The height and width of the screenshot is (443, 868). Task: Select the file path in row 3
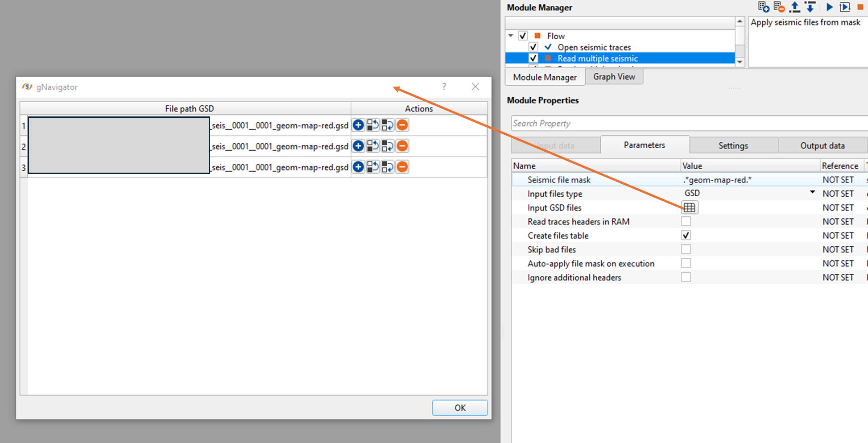[189, 167]
